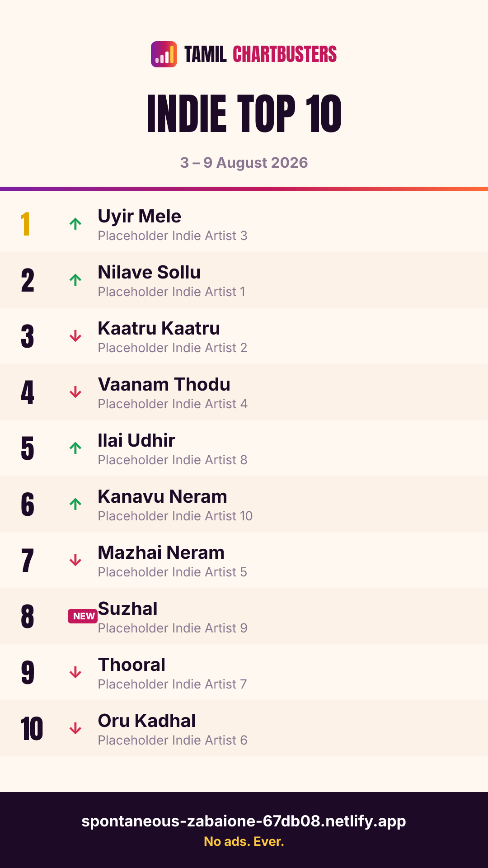Click the green up arrow beside Ilai Udhir
Image resolution: width=488 pixels, height=868 pixels.
75,448
